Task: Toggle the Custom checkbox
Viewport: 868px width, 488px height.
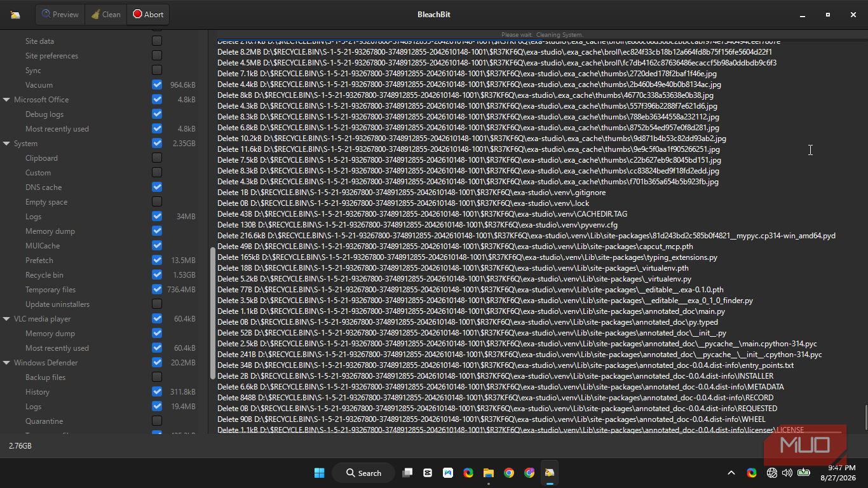Action: click(x=157, y=172)
